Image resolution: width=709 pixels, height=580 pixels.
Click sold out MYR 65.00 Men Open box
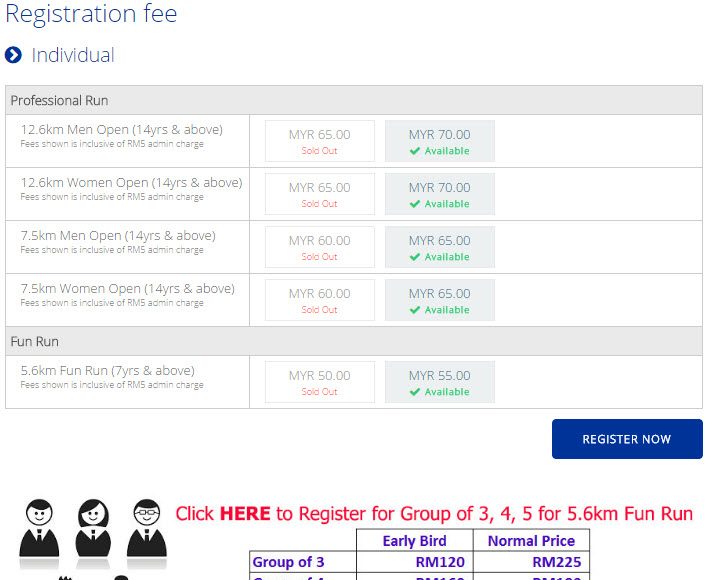(x=320, y=141)
